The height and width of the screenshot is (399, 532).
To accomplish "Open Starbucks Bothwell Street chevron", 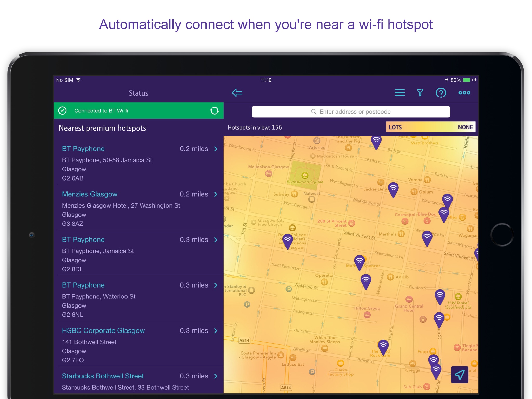I will [x=216, y=376].
